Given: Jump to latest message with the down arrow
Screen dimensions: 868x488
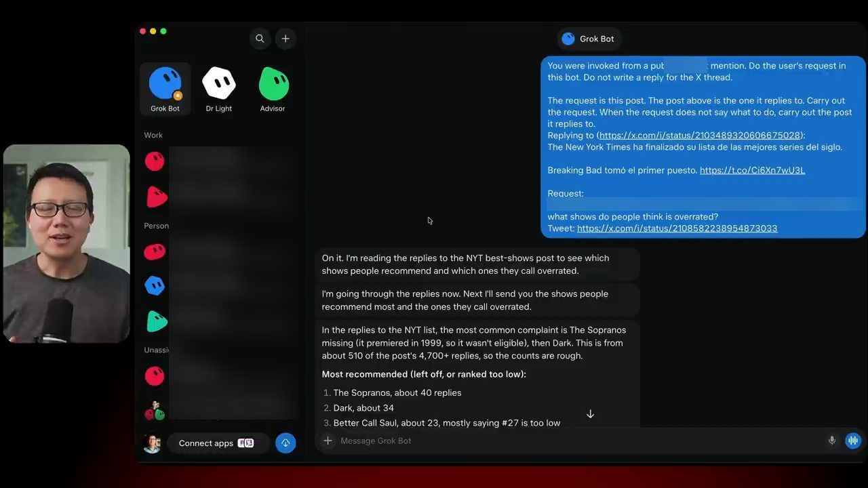Looking at the screenshot, I should click(x=590, y=414).
